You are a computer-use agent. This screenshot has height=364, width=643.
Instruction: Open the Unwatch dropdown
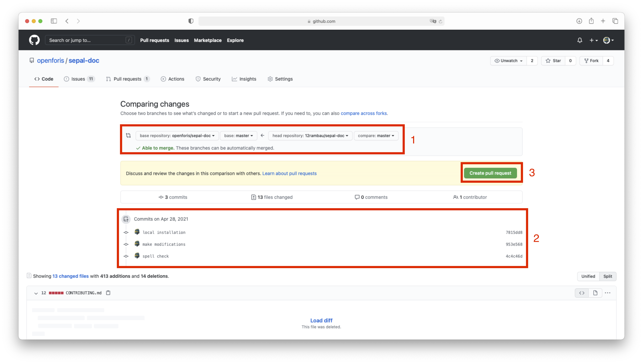pyautogui.click(x=508, y=61)
